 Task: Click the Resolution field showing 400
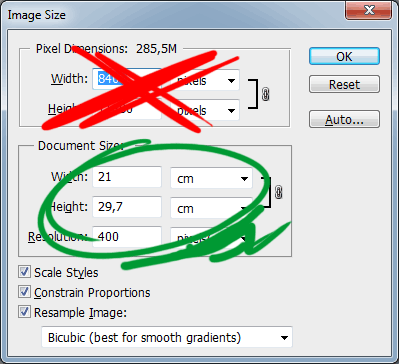coord(127,237)
